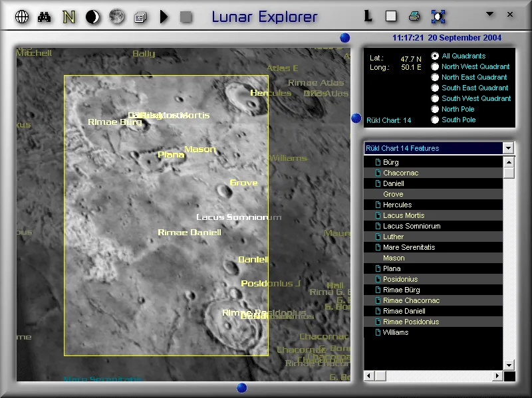
Task: Click the horizontal scroll right arrow
Action: pos(497,375)
